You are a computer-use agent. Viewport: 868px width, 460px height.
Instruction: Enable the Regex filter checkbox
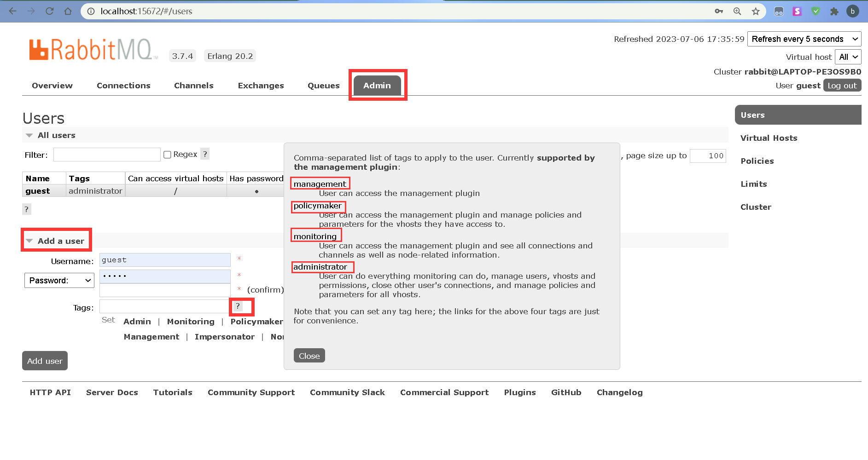click(167, 155)
